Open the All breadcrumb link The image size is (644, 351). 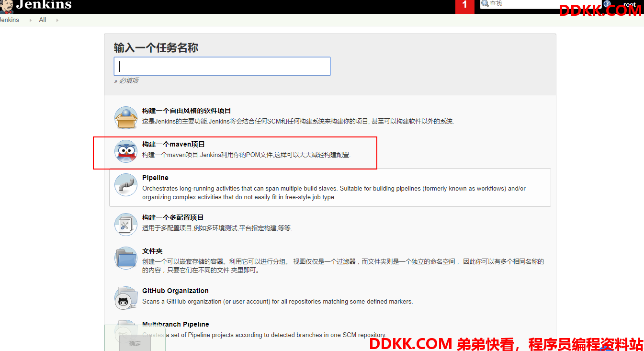[43, 20]
